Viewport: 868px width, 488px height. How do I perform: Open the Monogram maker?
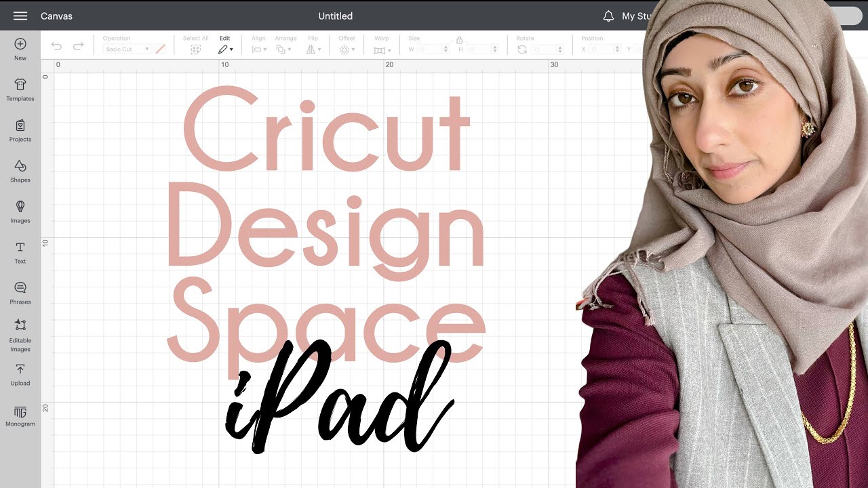coord(20,416)
